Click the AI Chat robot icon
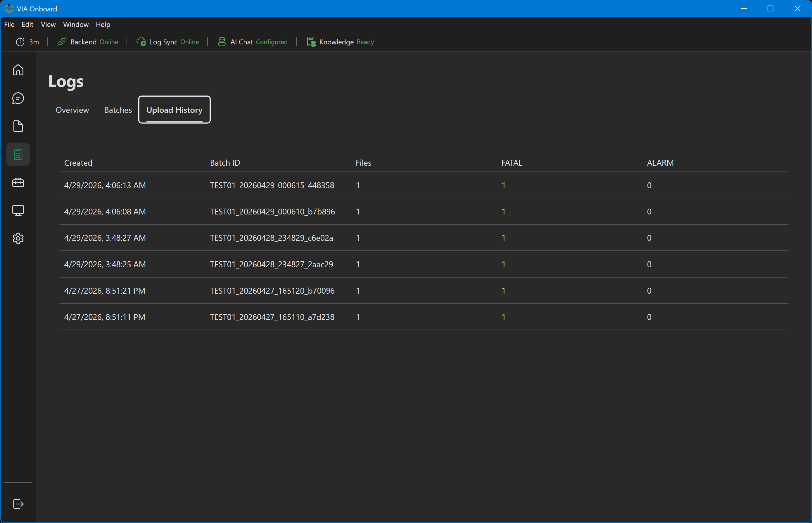Image resolution: width=812 pixels, height=523 pixels. coord(222,42)
